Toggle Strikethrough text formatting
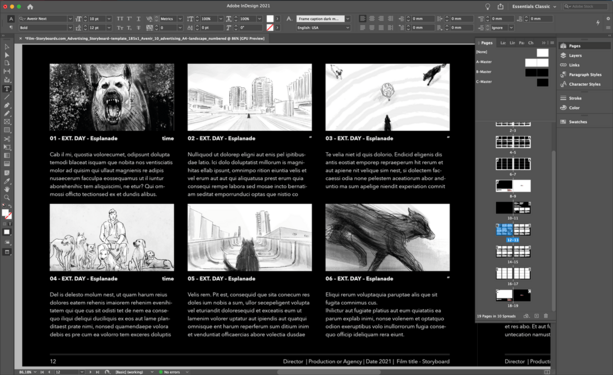The width and height of the screenshot is (613, 375). (x=138, y=28)
